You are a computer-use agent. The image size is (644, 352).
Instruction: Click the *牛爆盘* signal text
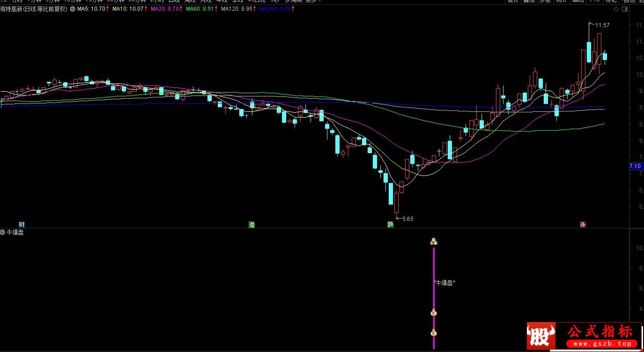[444, 283]
